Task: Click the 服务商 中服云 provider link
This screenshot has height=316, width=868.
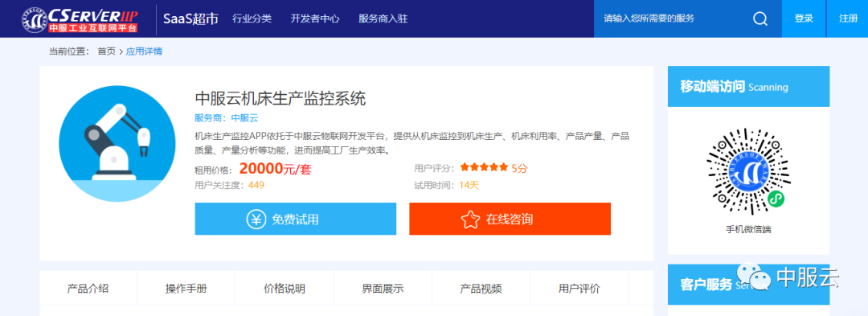Action: tap(227, 118)
